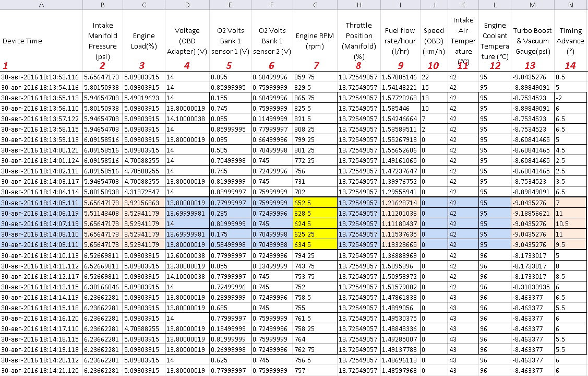Select timestamp cell 18:14:00.121

[41, 150]
